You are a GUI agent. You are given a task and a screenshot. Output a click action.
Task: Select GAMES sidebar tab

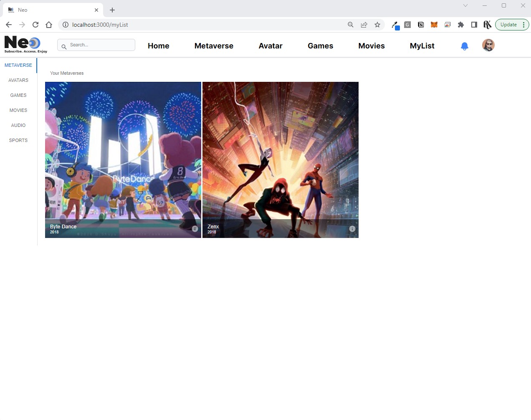tap(18, 95)
